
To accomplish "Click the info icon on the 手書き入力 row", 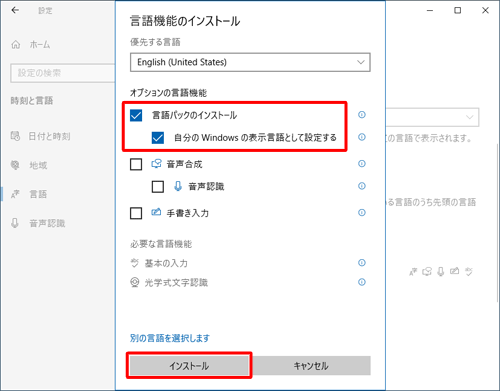I will coord(362,213).
